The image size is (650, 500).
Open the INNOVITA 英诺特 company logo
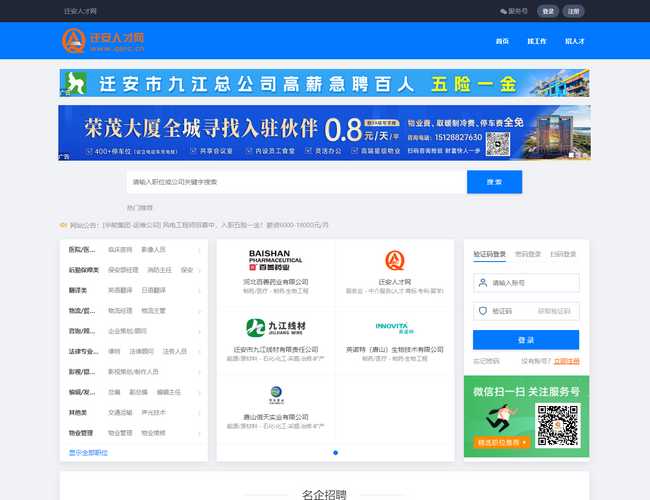394,327
